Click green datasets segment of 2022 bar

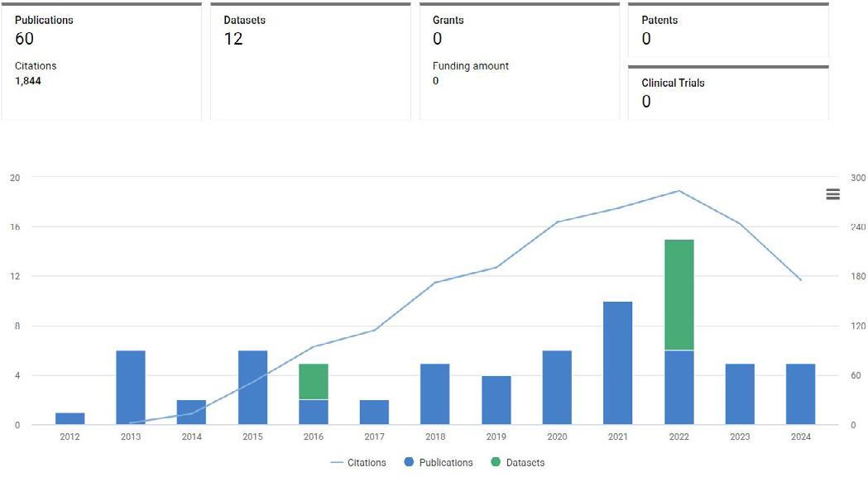[x=679, y=295]
